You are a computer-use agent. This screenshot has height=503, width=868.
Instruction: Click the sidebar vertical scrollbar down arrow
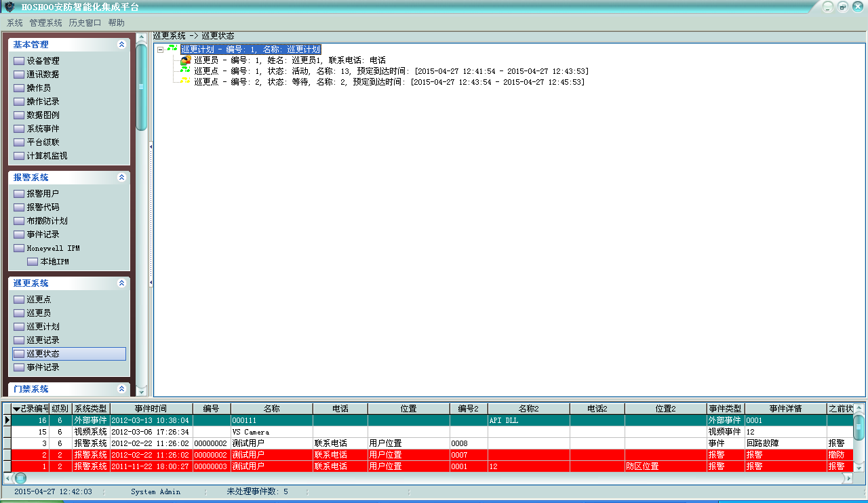141,391
